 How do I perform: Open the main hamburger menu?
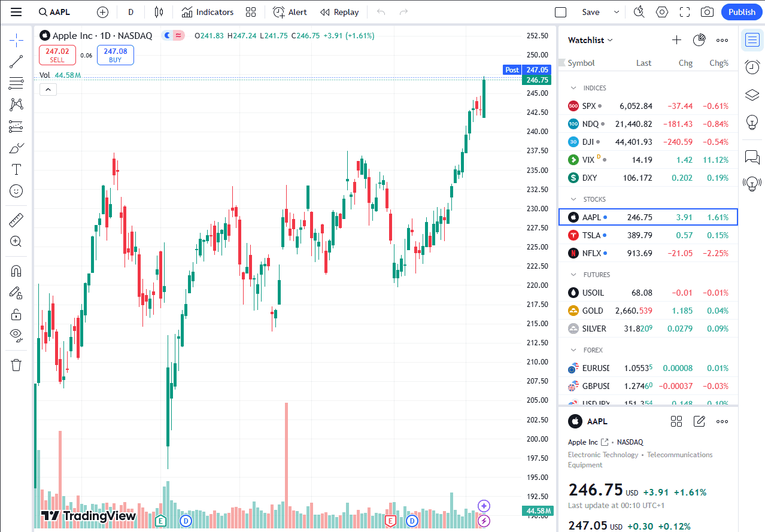(x=16, y=11)
